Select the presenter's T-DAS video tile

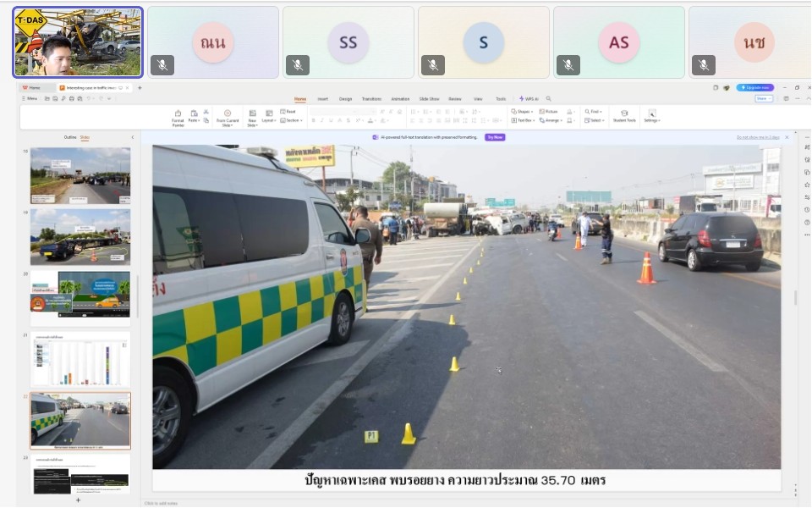pyautogui.click(x=78, y=42)
